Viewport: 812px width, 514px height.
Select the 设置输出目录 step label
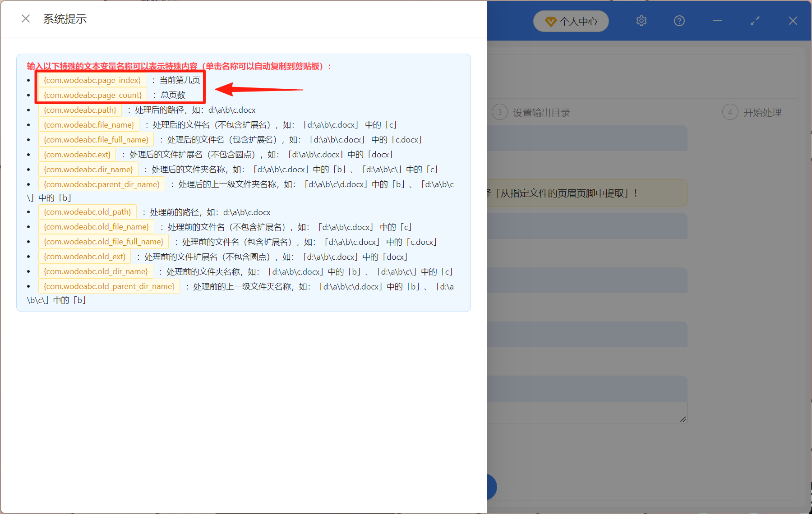point(541,112)
